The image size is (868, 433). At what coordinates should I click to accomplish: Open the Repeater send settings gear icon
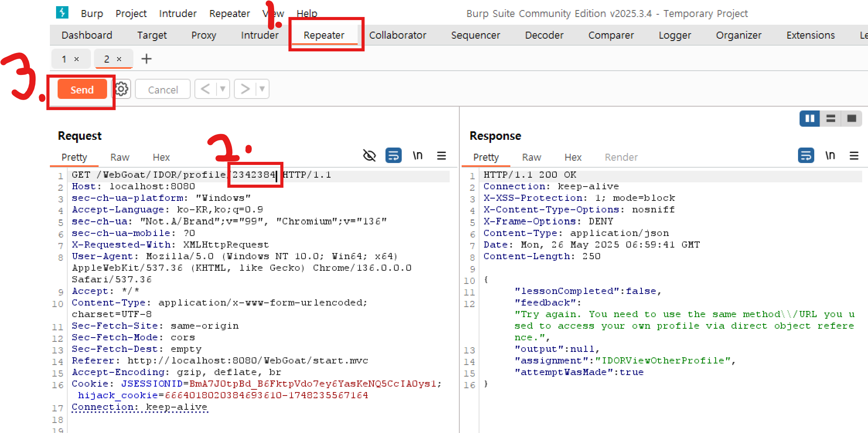(x=121, y=89)
